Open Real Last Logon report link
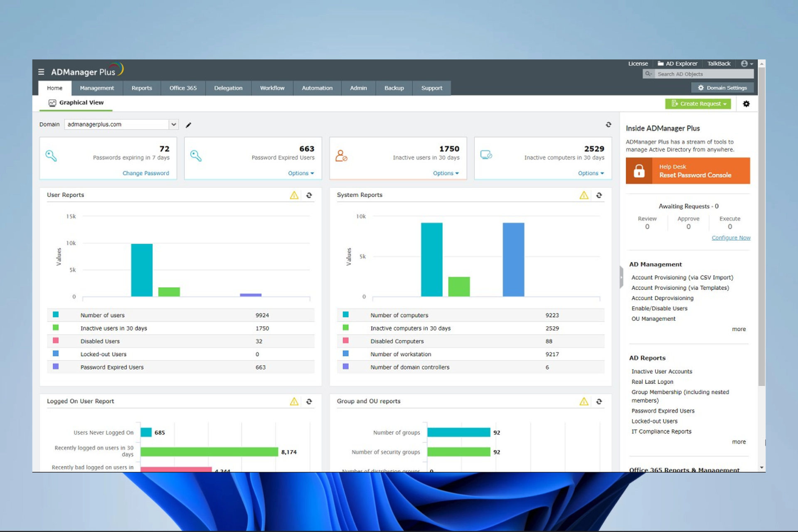The image size is (798, 532). click(x=652, y=382)
